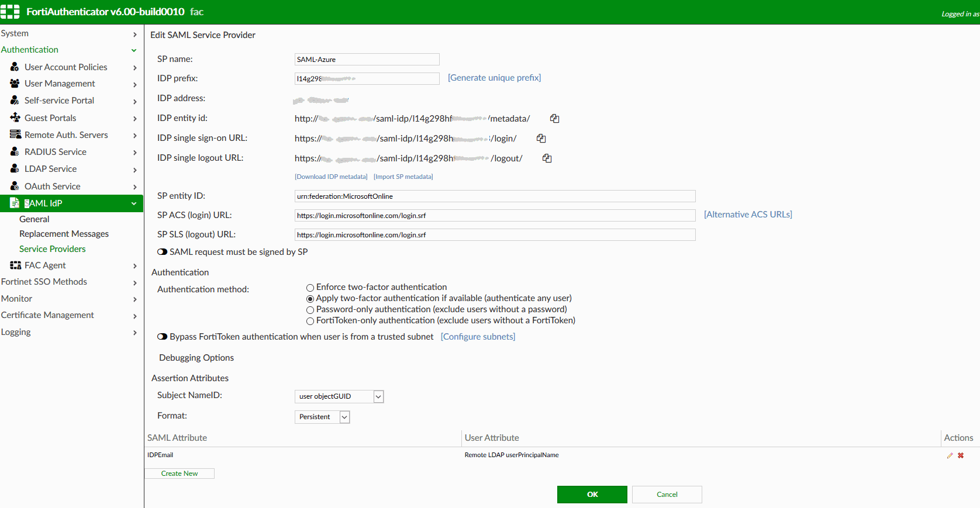Click the User Account Policies icon
The height and width of the screenshot is (508, 980).
click(15, 67)
